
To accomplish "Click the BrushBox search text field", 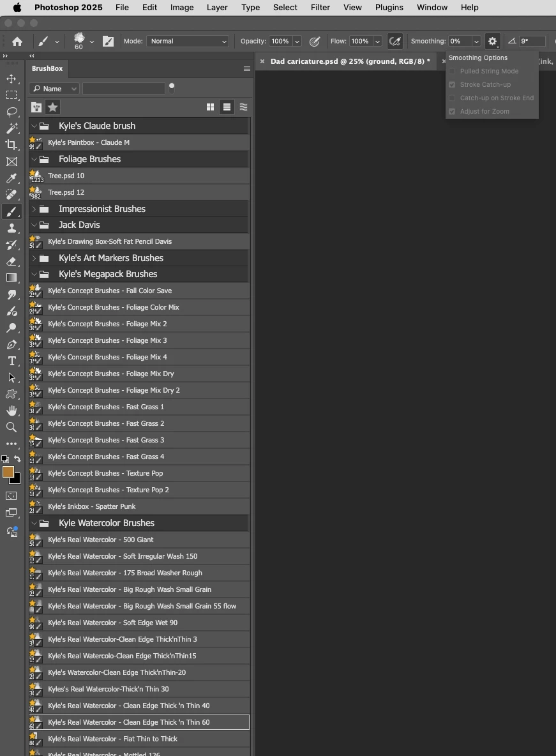I will [123, 89].
